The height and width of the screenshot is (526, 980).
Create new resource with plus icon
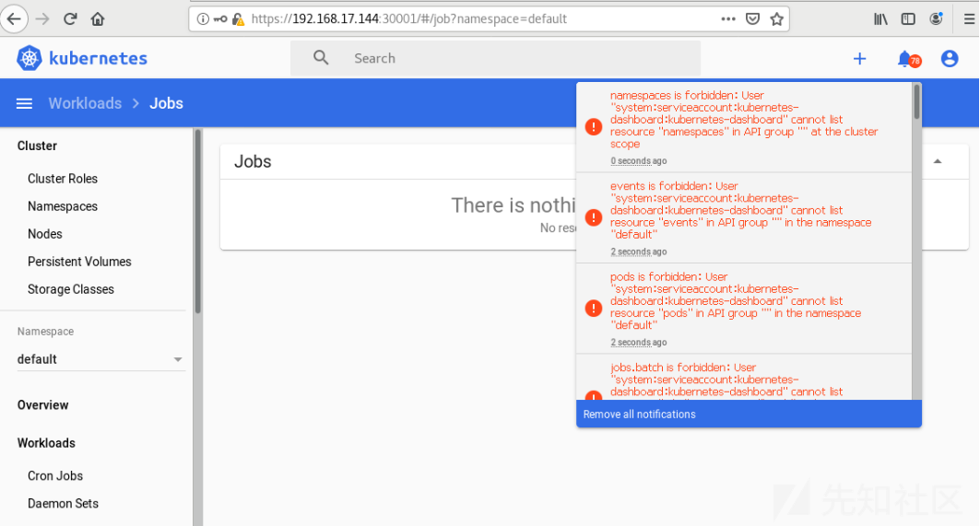tap(859, 59)
